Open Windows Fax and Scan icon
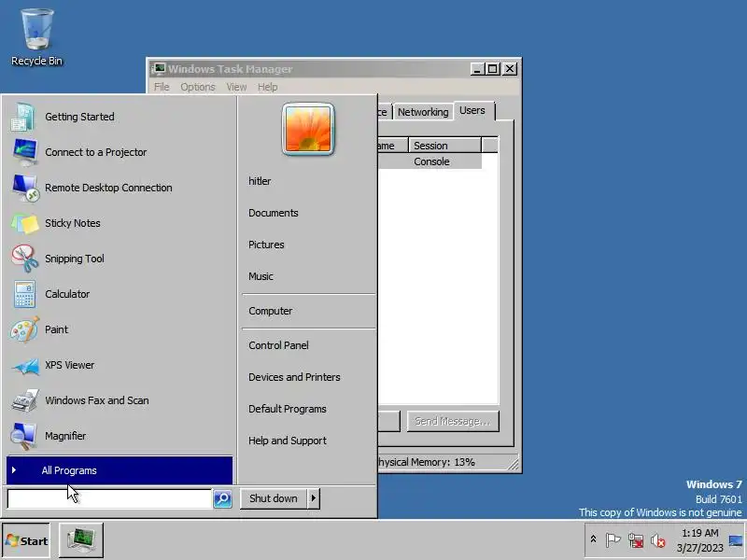Image resolution: width=747 pixels, height=560 pixels. (25, 400)
